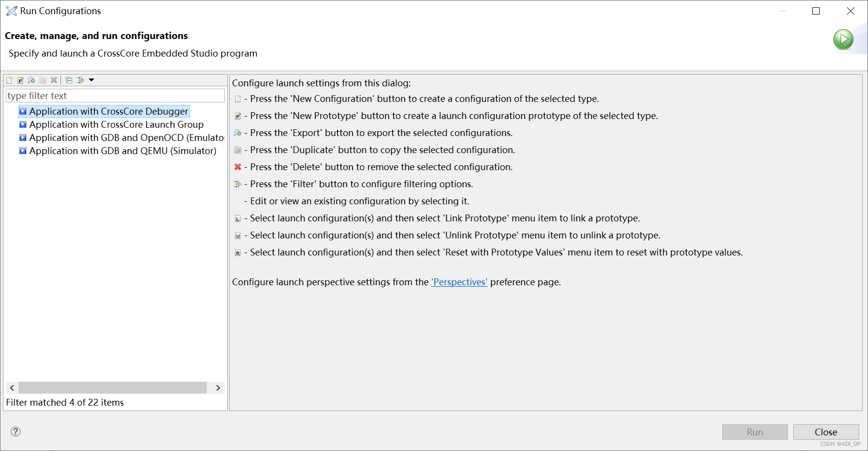Maximize the Run Configurations dialog

pyautogui.click(x=816, y=11)
